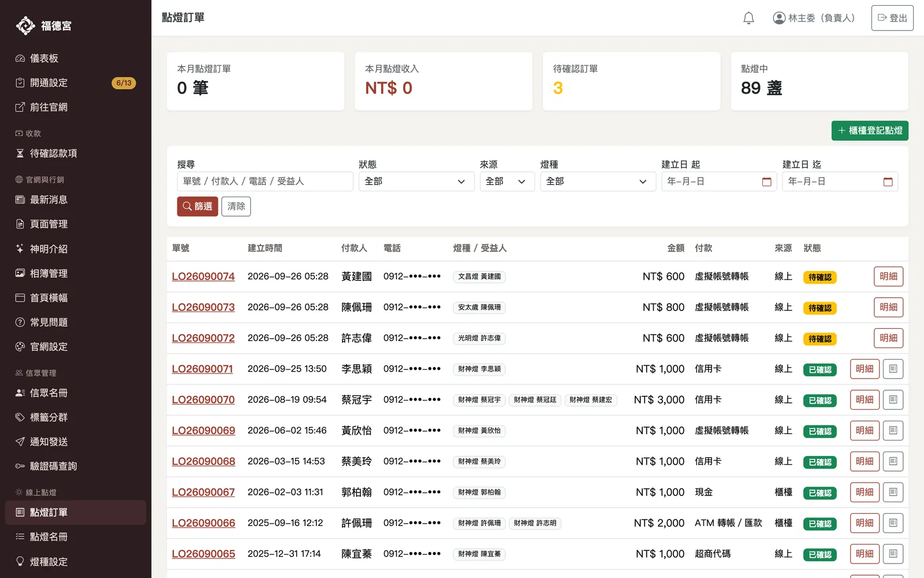Open 點燈名冊 in sidebar
This screenshot has height=578, width=924.
76,536
